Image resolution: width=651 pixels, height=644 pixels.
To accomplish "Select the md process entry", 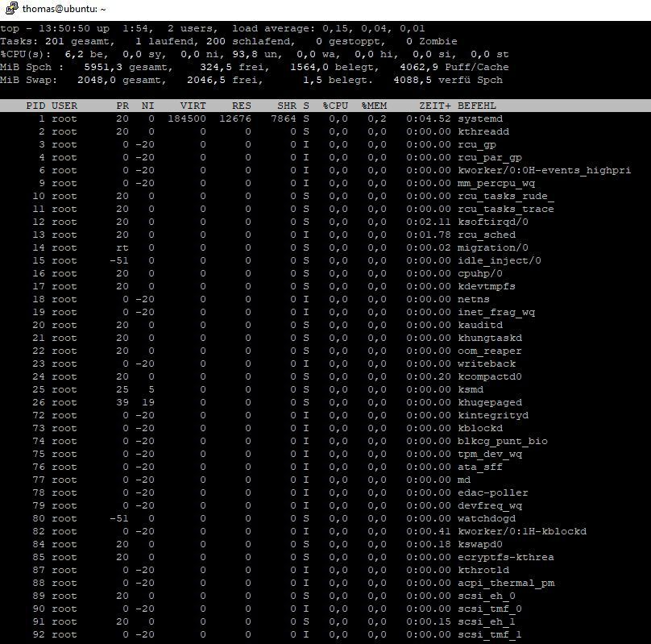I will click(464, 480).
